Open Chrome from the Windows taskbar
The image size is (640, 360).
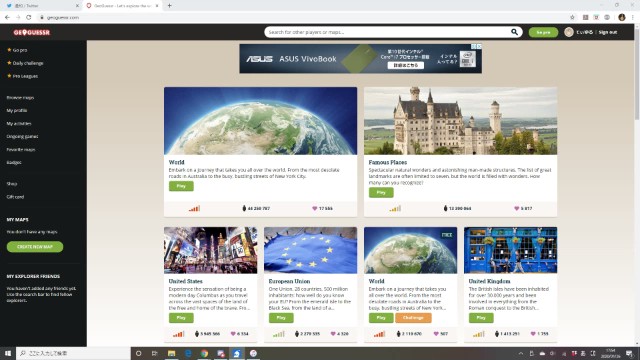[204, 353]
